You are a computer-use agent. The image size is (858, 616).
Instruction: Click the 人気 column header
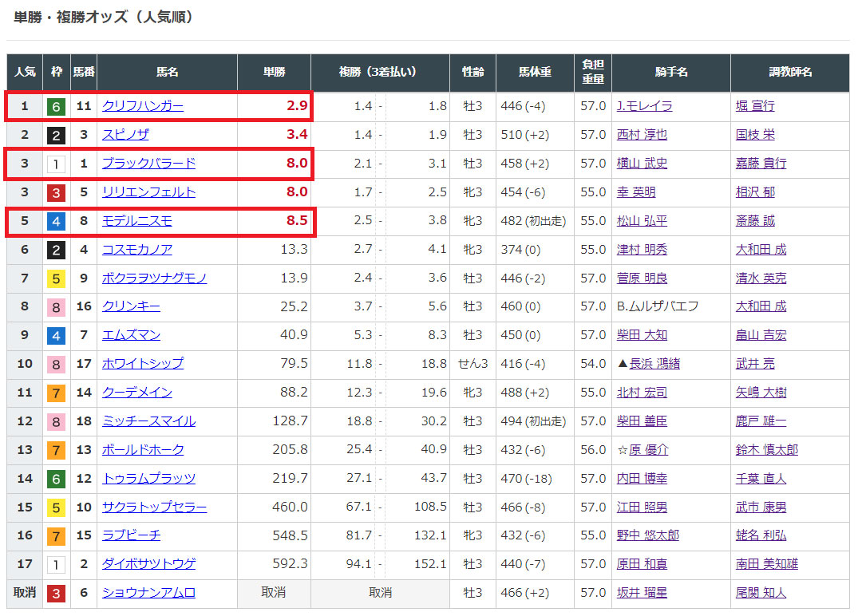point(25,73)
